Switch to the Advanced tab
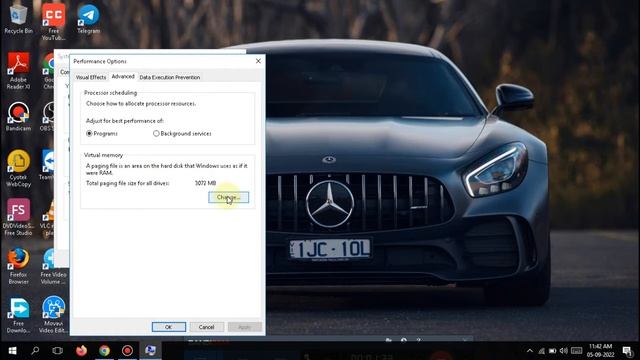 123,76
